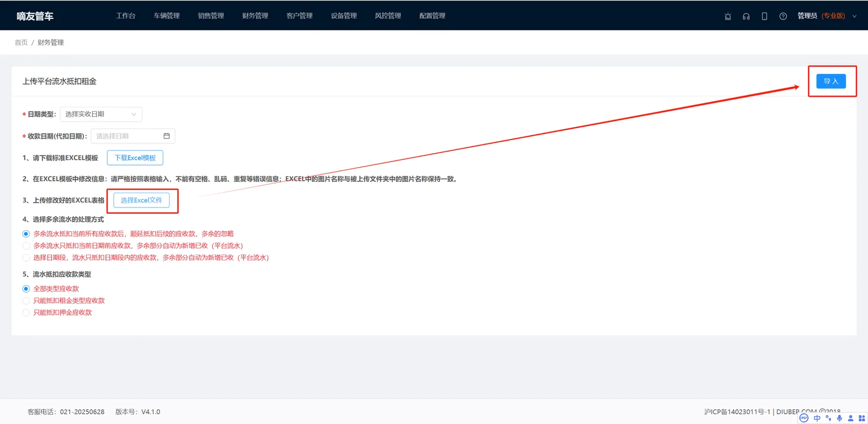Click the 客服电话: 021-20250628 text

[x=66, y=412]
